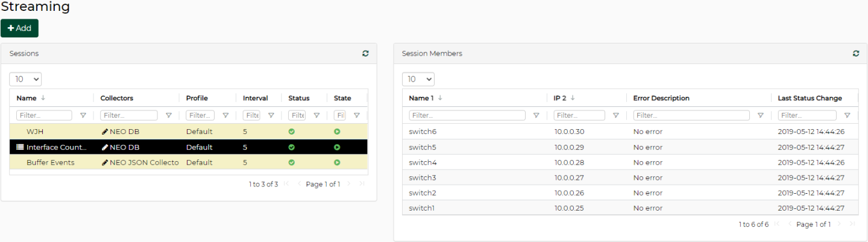Click the filter funnel for Name column

coord(83,115)
